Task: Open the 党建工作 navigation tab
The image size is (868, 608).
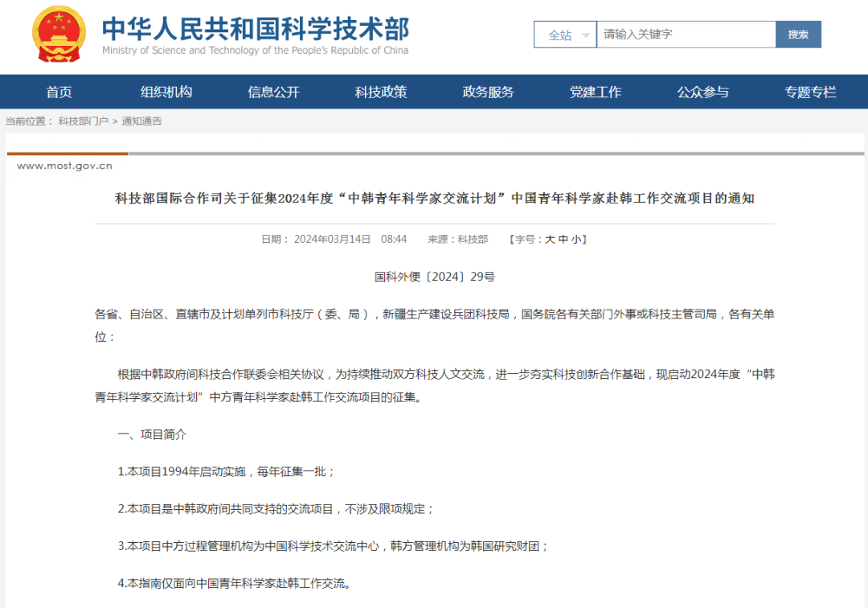Action: coord(596,92)
